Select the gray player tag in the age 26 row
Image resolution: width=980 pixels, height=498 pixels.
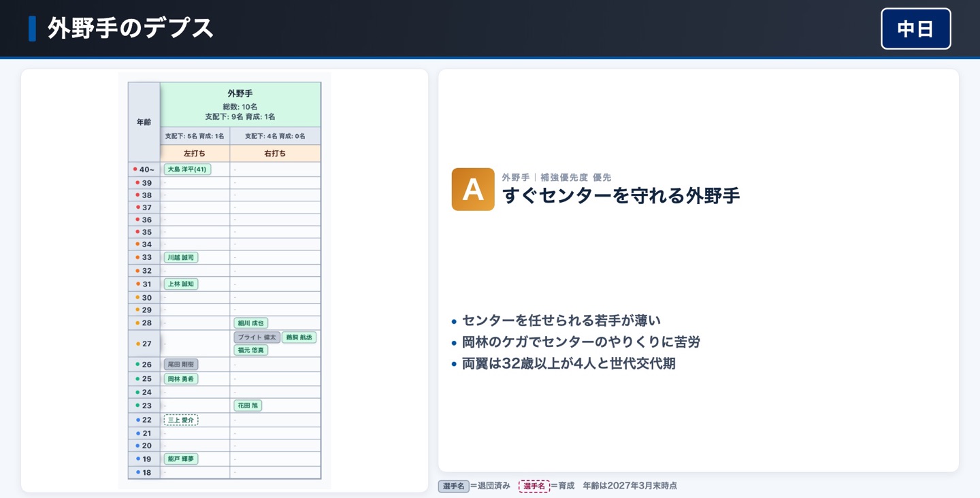pyautogui.click(x=181, y=364)
